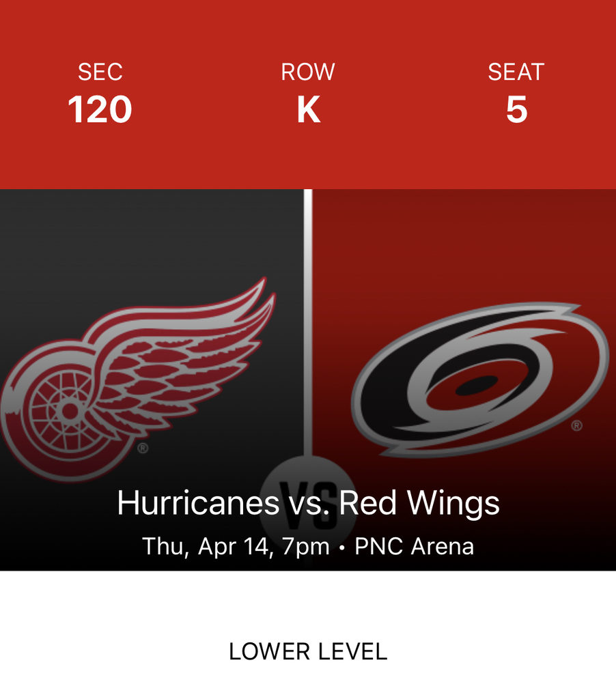Viewport: 616px width, 699px height.
Task: Tap the Carolina Hurricanes logo
Action: click(x=478, y=379)
